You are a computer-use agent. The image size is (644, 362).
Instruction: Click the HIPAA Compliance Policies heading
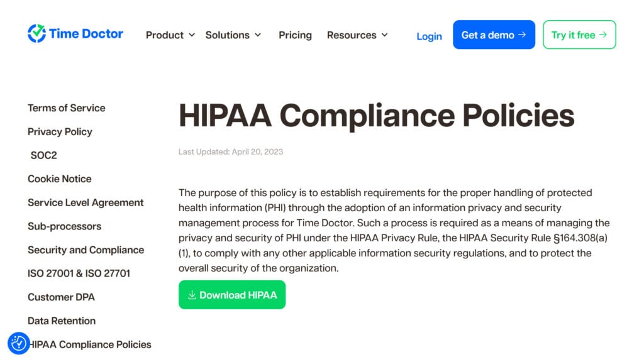pyautogui.click(x=376, y=116)
